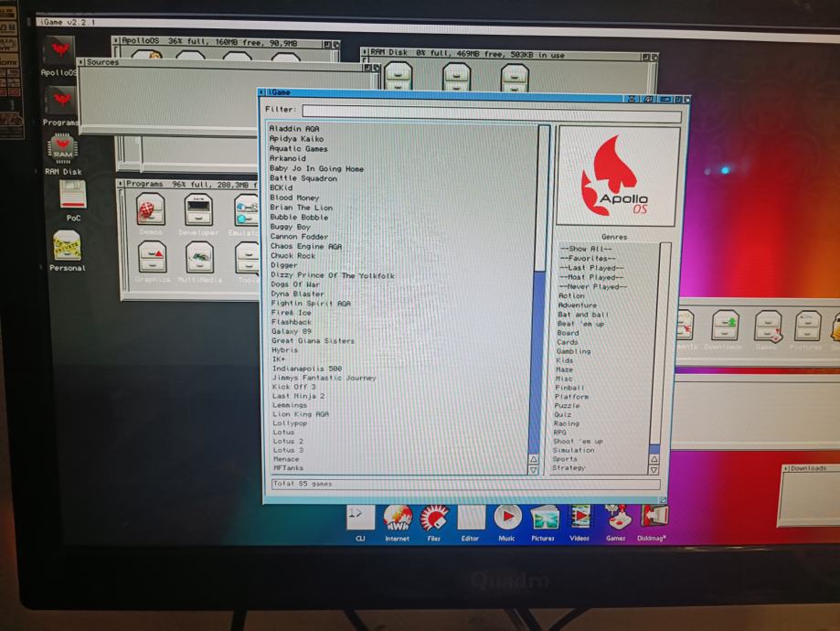Open Graphics drawer in Programs window
Viewport: 840px width, 631px height.
[x=153, y=257]
